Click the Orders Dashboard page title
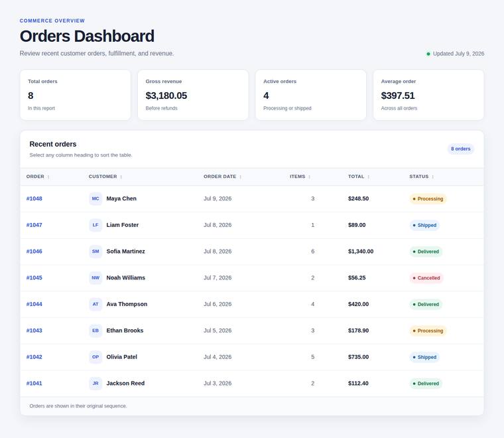The image size is (504, 438). pos(87,36)
